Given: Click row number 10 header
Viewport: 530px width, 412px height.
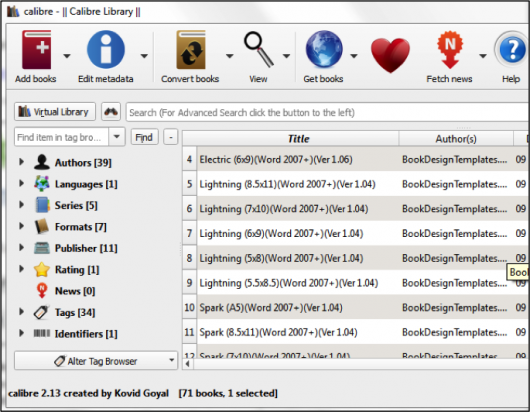Looking at the screenshot, I should 190,308.
